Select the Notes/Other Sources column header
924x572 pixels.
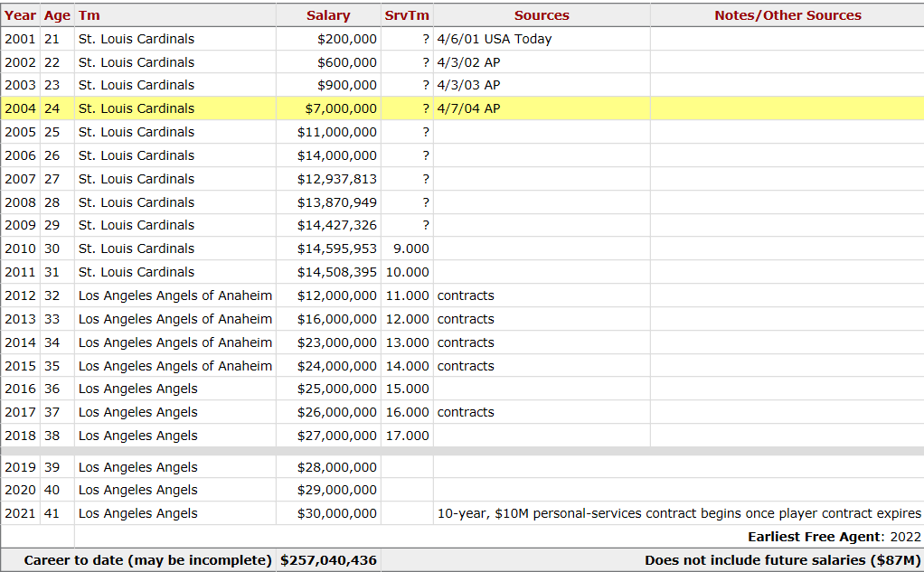[787, 15]
